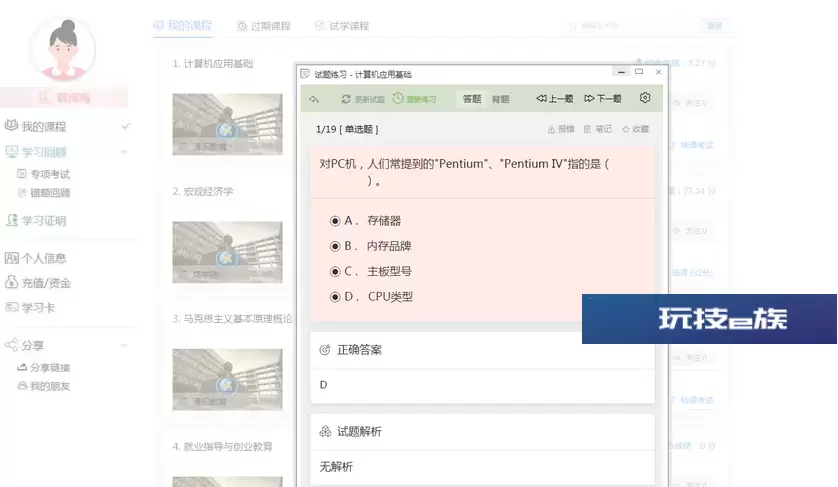Collapse the 学习回顾 arrow
Image resolution: width=838 pixels, height=487 pixels.
click(124, 152)
